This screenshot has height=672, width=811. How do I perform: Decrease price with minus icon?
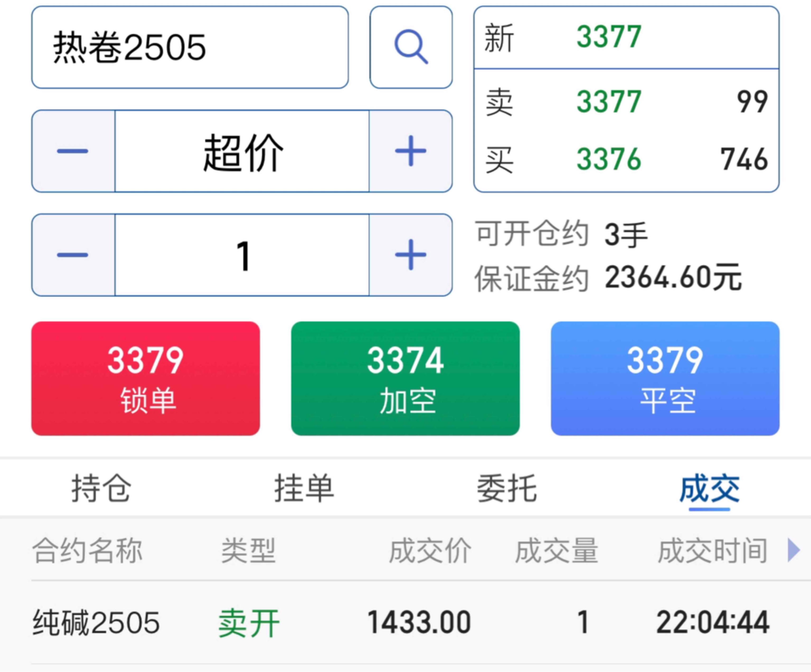point(73,151)
